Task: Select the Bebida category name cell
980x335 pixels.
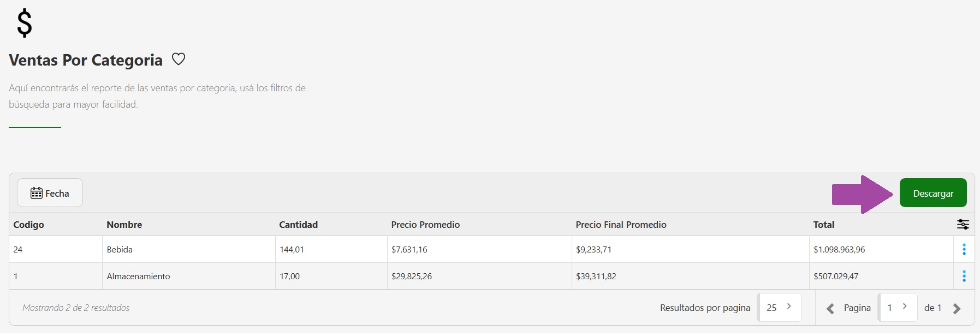Action: (120, 250)
